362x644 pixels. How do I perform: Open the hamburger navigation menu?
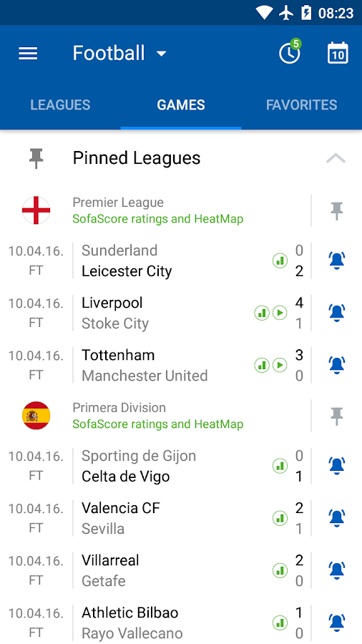click(29, 54)
